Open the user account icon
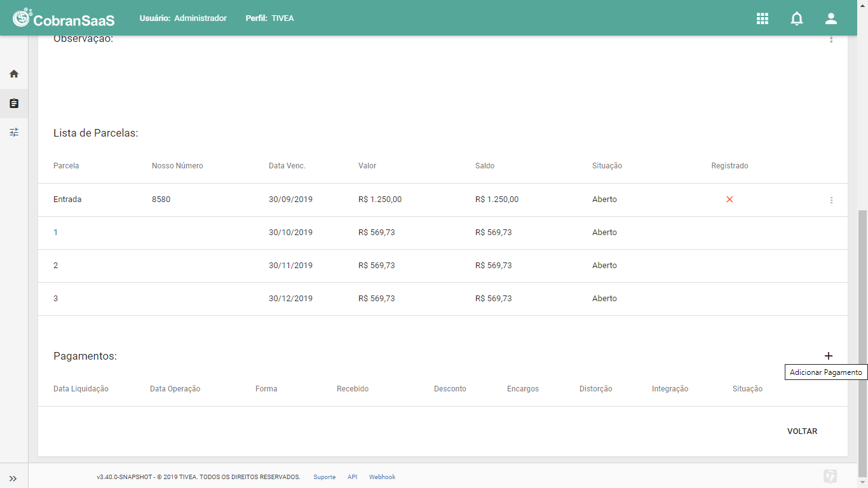 tap(831, 18)
